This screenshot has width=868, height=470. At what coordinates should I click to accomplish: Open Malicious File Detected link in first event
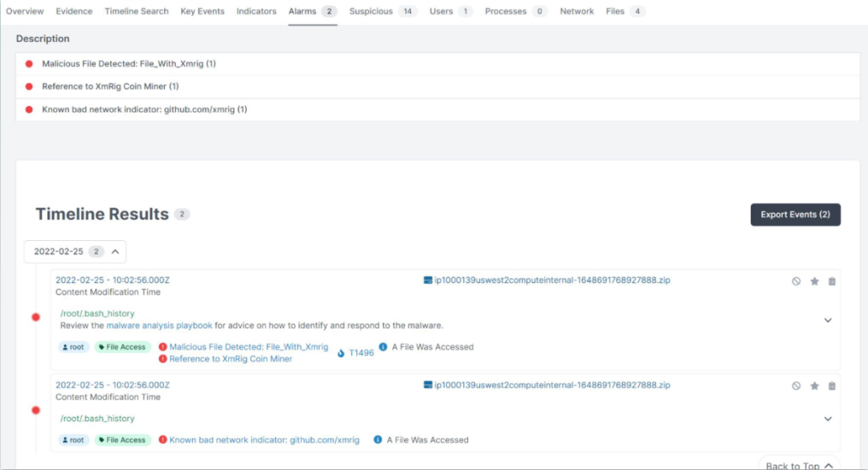click(248, 346)
